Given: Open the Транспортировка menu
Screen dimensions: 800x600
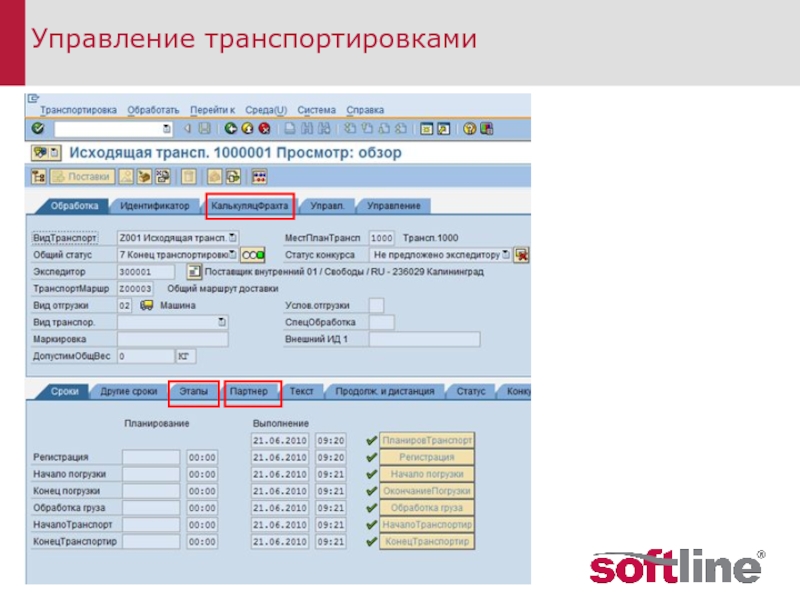Looking at the screenshot, I should tap(78, 110).
